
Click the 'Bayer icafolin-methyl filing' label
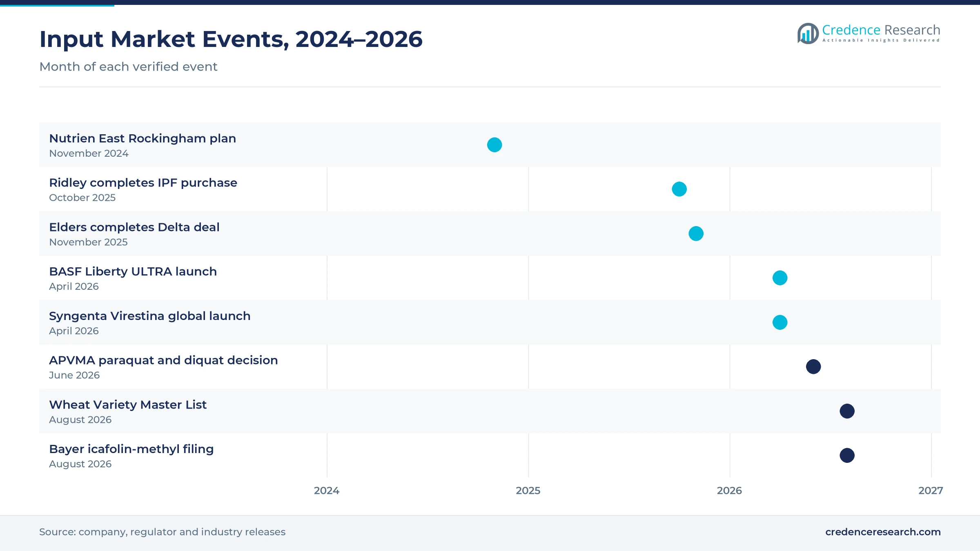point(131,449)
